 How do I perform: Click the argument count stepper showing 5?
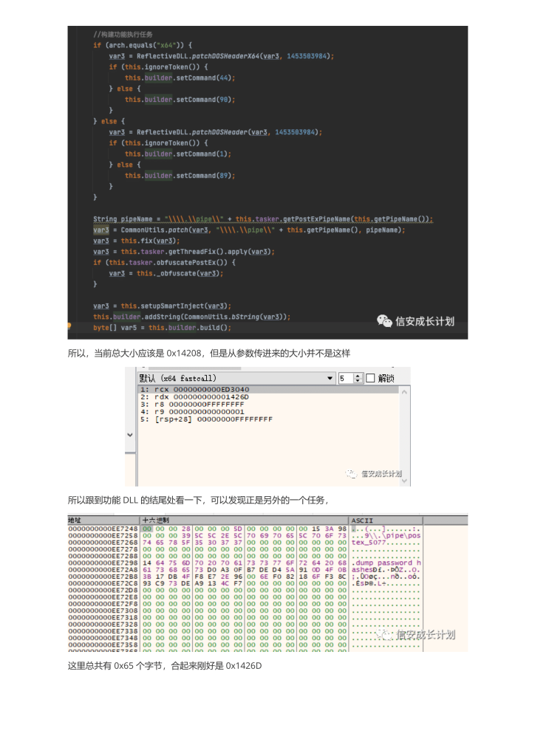point(350,378)
